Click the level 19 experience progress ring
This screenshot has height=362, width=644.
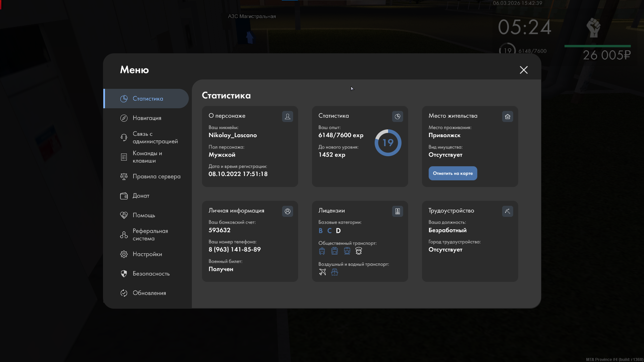(x=388, y=143)
